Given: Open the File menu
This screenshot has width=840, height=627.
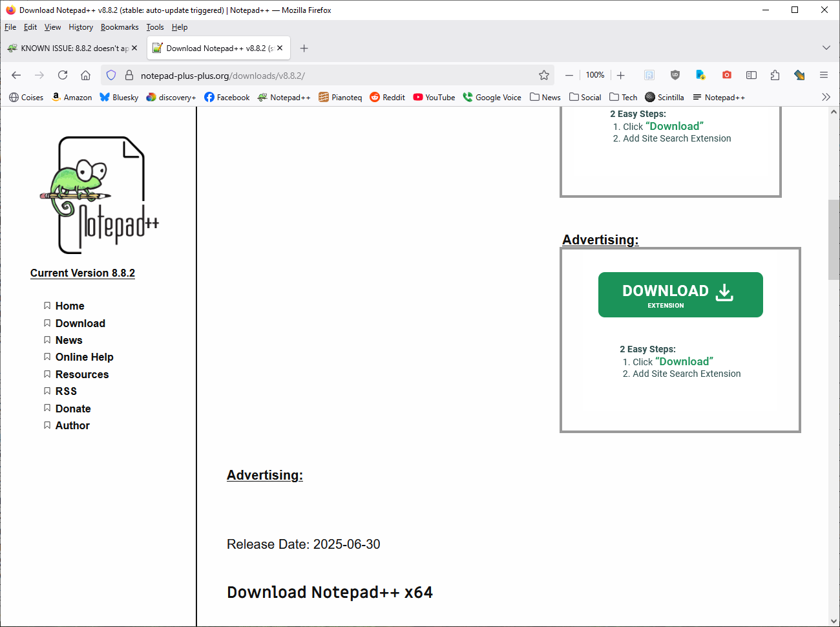Looking at the screenshot, I should click(10, 27).
